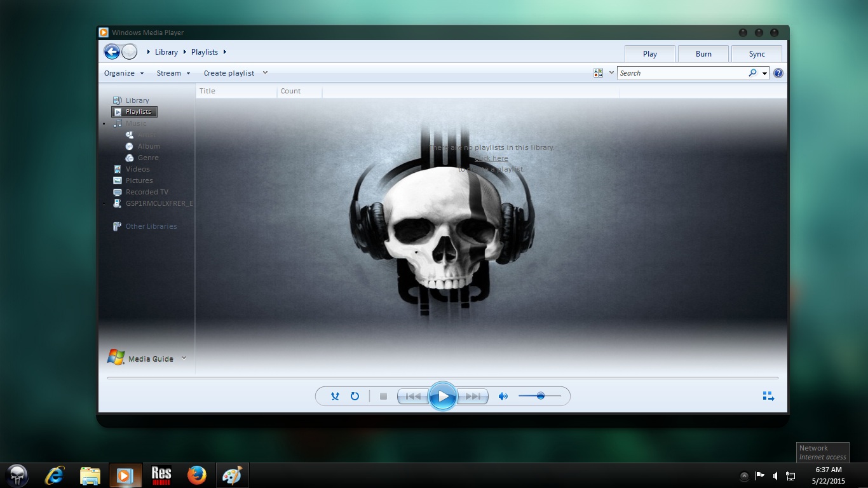Screen dimensions: 868x488
Task: Click the Res taskbar icon
Action: [x=161, y=475]
